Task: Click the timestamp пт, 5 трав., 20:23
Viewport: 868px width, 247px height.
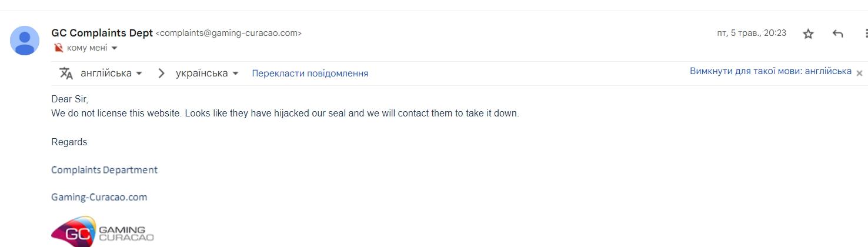Action: tap(752, 33)
